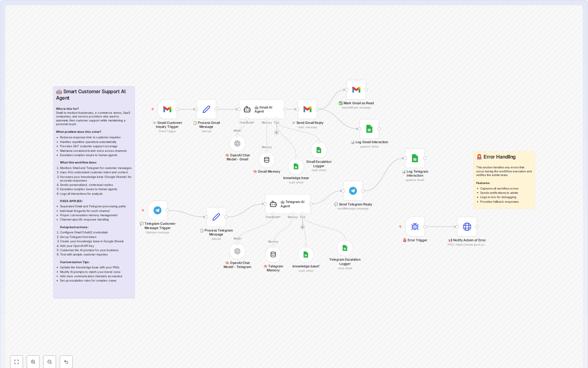Click the 'What this workflow does:' heading
This screenshot has height=368, width=588.
[78, 163]
